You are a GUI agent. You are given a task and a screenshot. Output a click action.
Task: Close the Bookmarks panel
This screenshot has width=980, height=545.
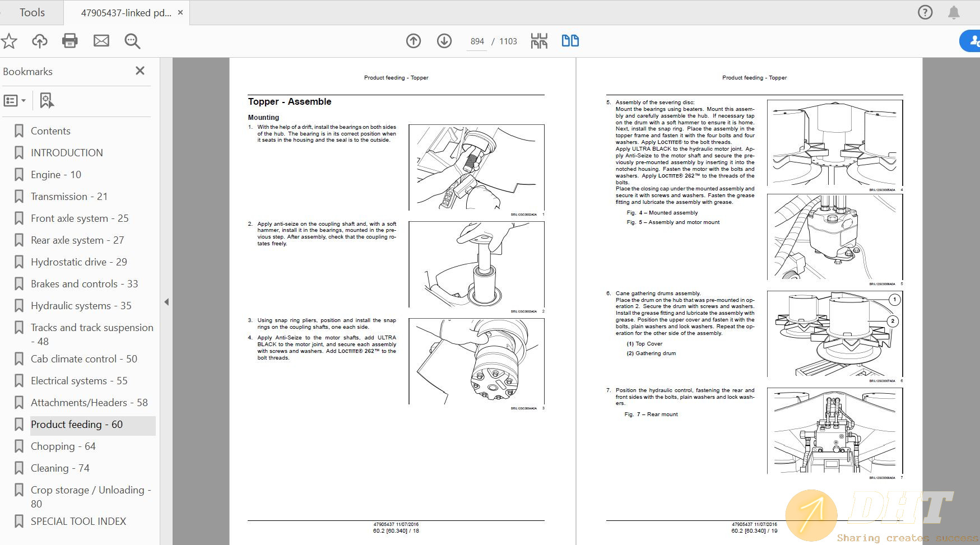click(x=140, y=71)
